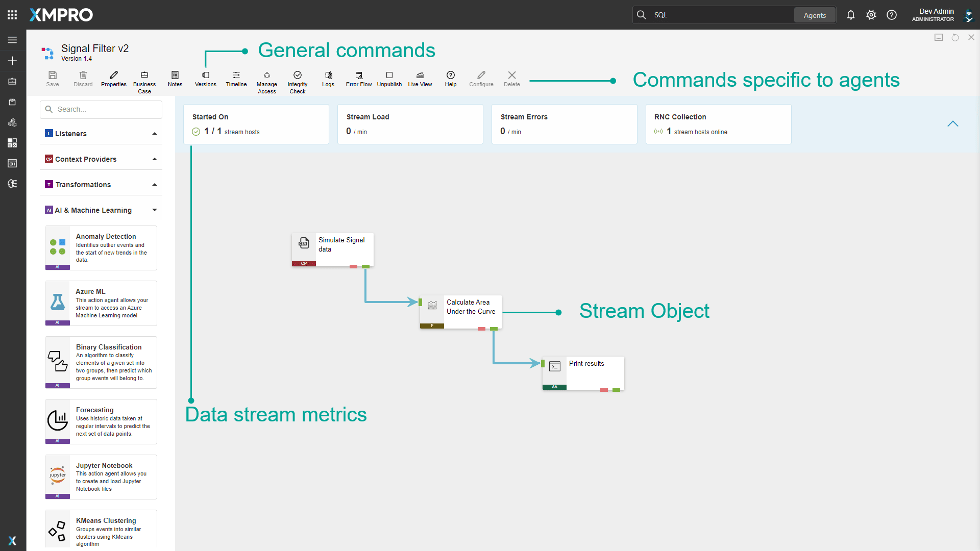This screenshot has width=980, height=551.
Task: Open the hamburger menu in the left rail
Action: coord(12,40)
